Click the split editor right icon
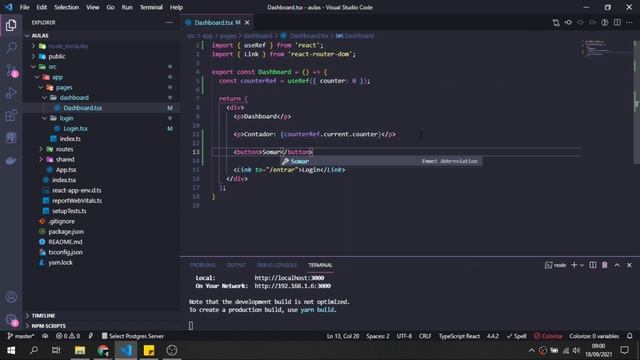The image size is (640, 360). (617, 22)
